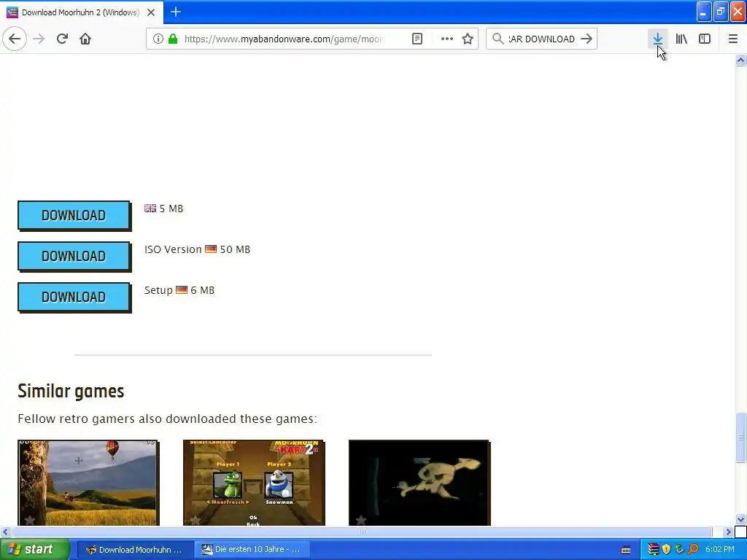This screenshot has height=560, width=747.
Task: Open the skull game thumbnail
Action: point(419,483)
